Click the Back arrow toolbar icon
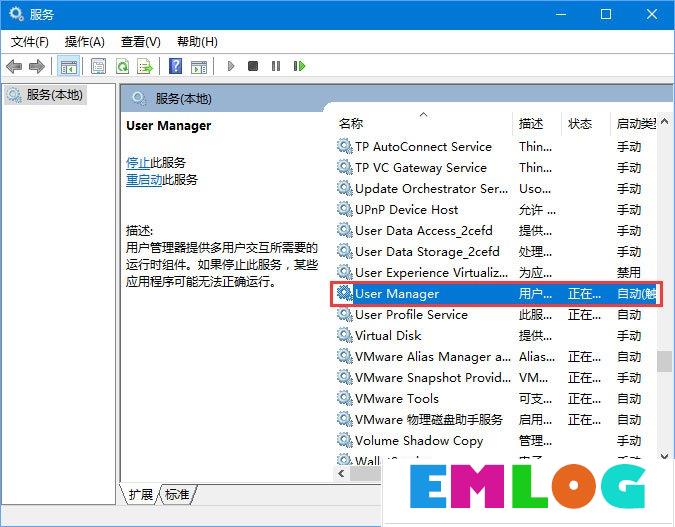Screen dimensions: 675x527 [15, 66]
